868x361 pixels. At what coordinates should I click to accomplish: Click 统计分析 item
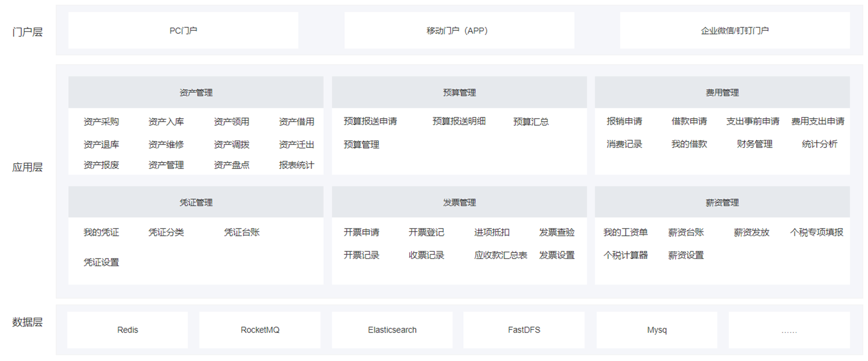click(x=820, y=144)
